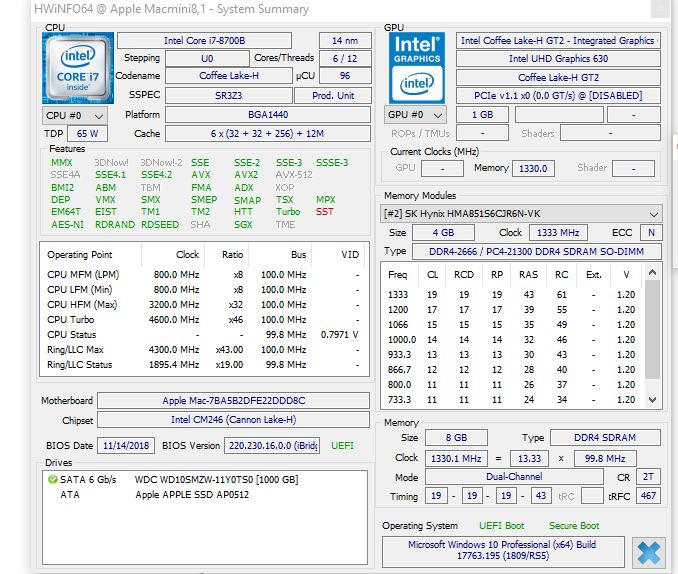Click the AES-NI feature label
The image size is (678, 574).
pos(67,225)
